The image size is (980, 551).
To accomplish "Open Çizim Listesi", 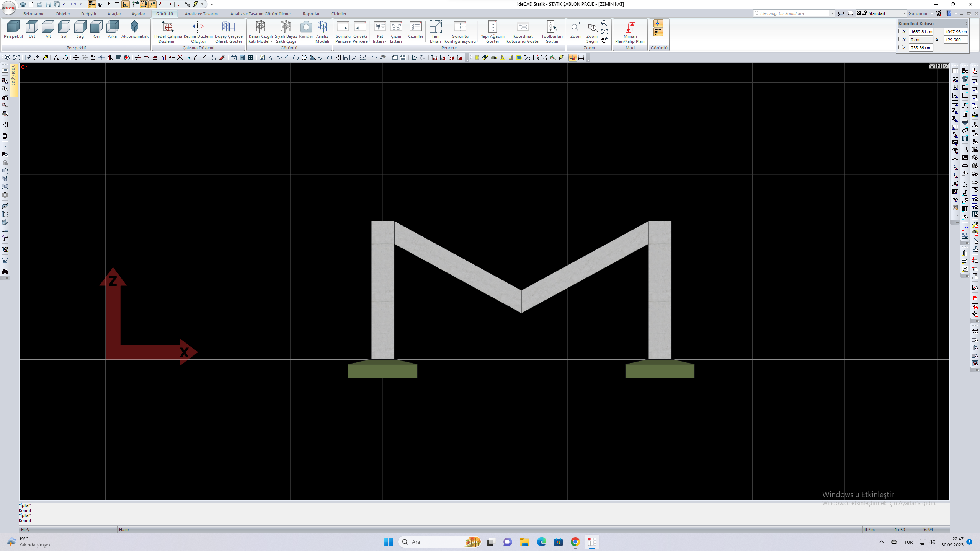I will pos(396,32).
